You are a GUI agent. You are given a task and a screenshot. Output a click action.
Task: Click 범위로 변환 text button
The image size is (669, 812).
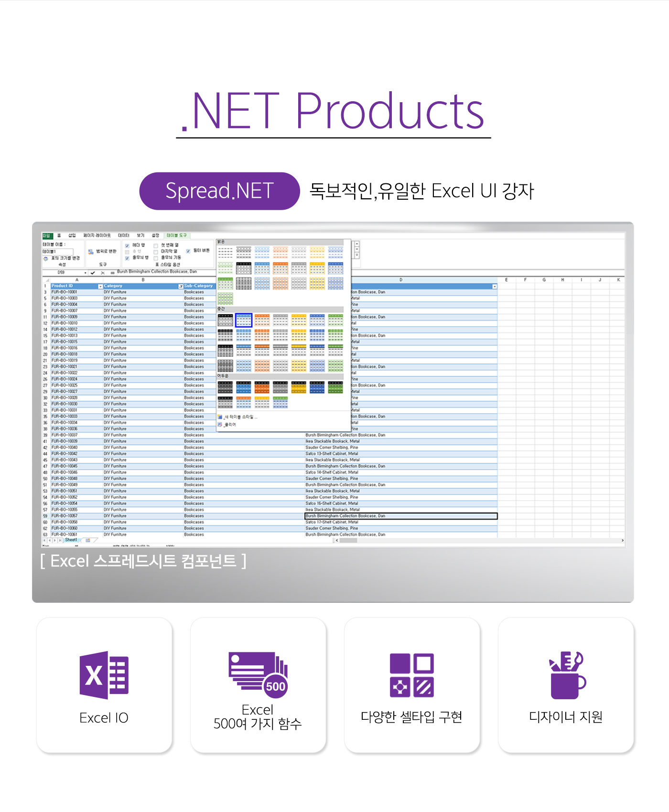[x=106, y=252]
